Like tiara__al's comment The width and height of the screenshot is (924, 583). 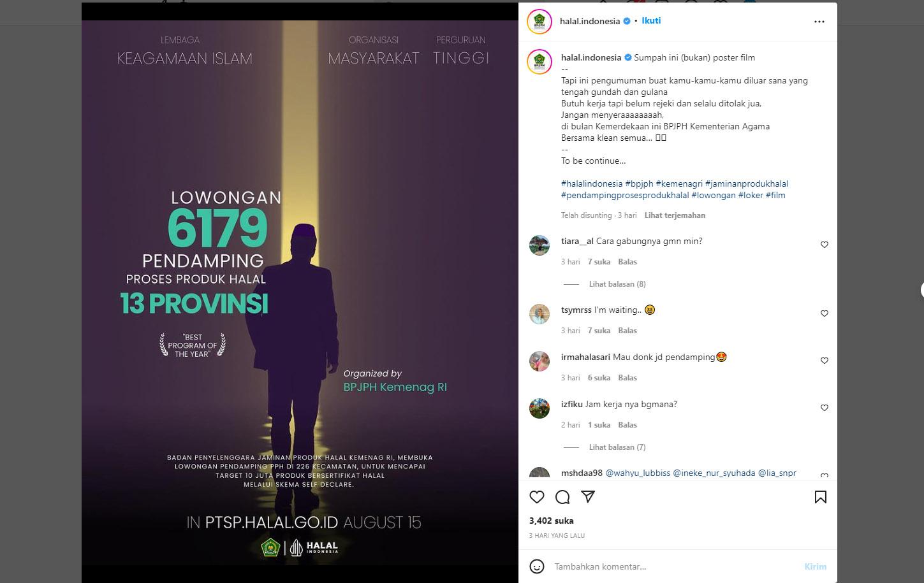pos(825,245)
